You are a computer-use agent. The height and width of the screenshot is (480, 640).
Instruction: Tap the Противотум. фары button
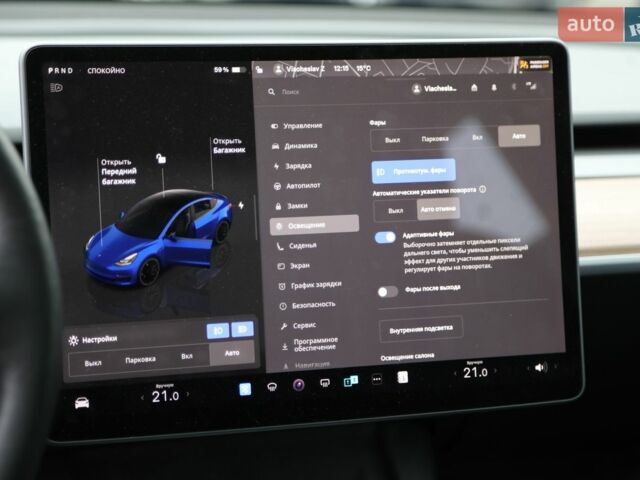(413, 171)
